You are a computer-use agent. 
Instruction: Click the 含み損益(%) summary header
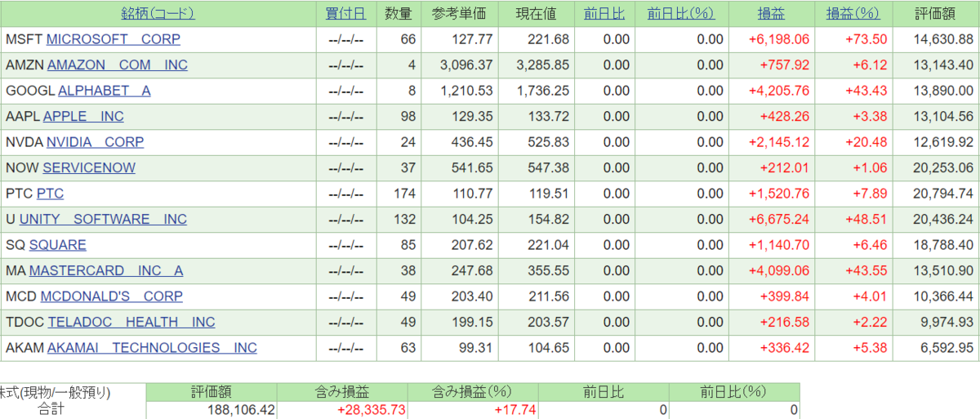pyautogui.click(x=473, y=392)
